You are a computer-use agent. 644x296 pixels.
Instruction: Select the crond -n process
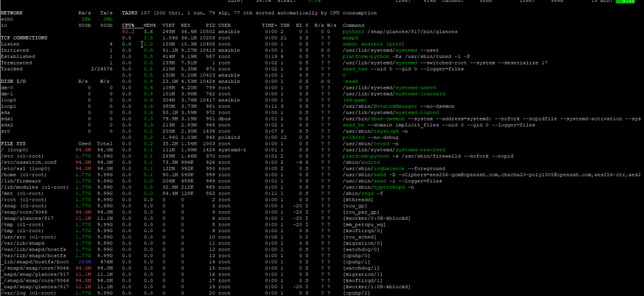pyautogui.click(x=371, y=144)
